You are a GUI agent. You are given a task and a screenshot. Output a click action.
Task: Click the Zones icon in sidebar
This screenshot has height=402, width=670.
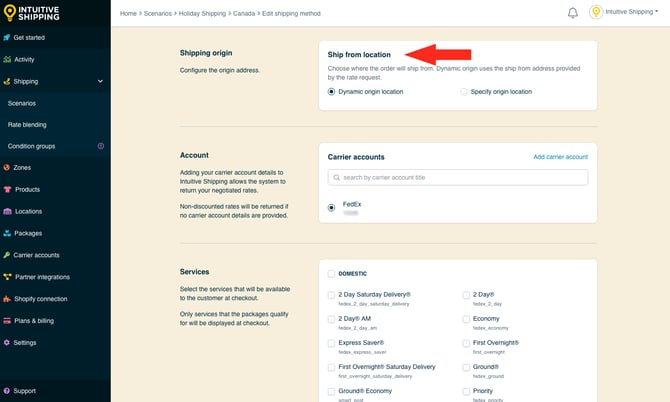pos(8,167)
